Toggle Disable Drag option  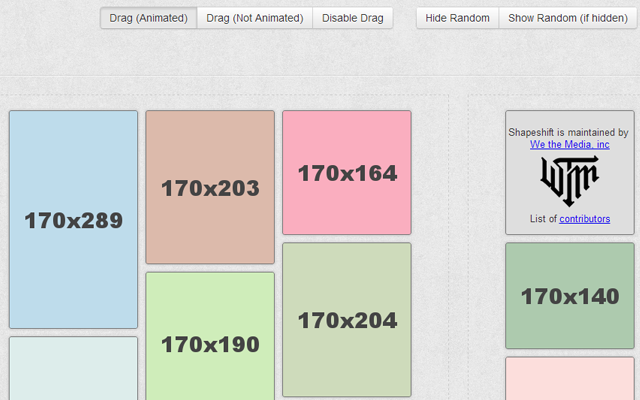(353, 18)
